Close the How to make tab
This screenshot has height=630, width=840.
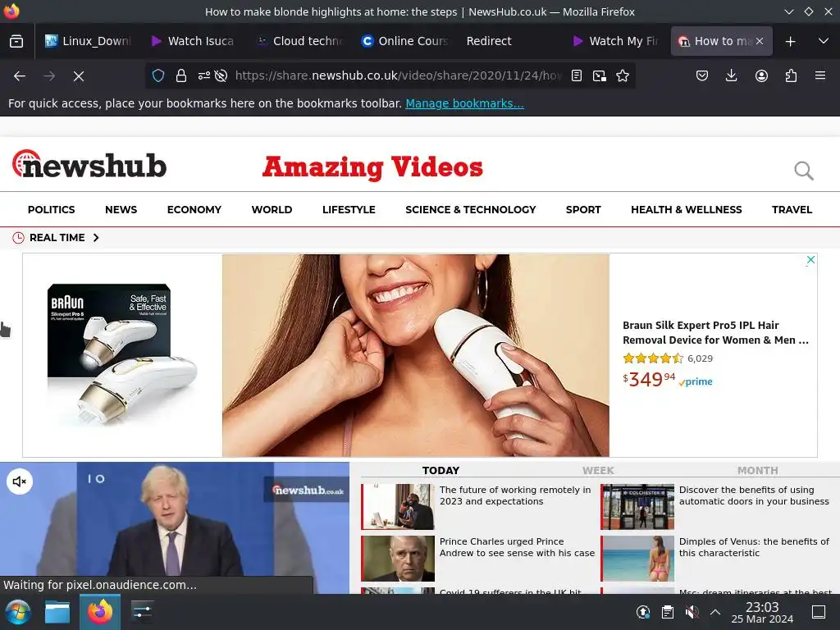click(x=760, y=41)
